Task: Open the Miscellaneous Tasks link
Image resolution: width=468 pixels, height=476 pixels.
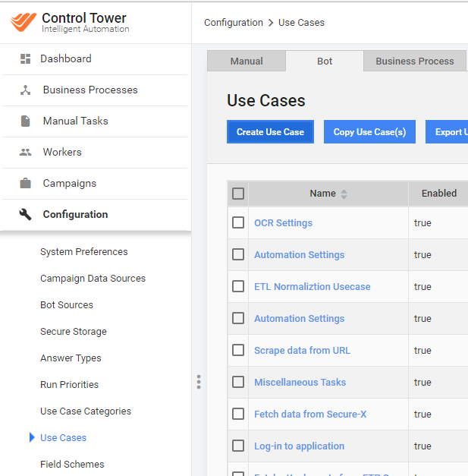Action: point(300,382)
